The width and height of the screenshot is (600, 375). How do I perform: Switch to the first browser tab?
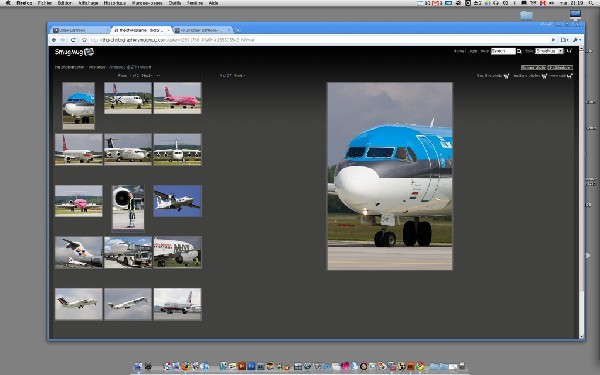coord(80,30)
